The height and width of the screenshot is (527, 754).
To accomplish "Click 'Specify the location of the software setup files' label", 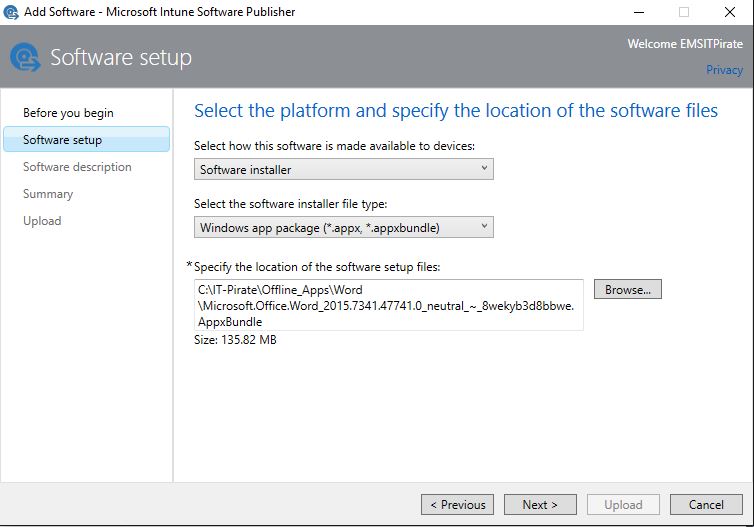I will pos(317,267).
